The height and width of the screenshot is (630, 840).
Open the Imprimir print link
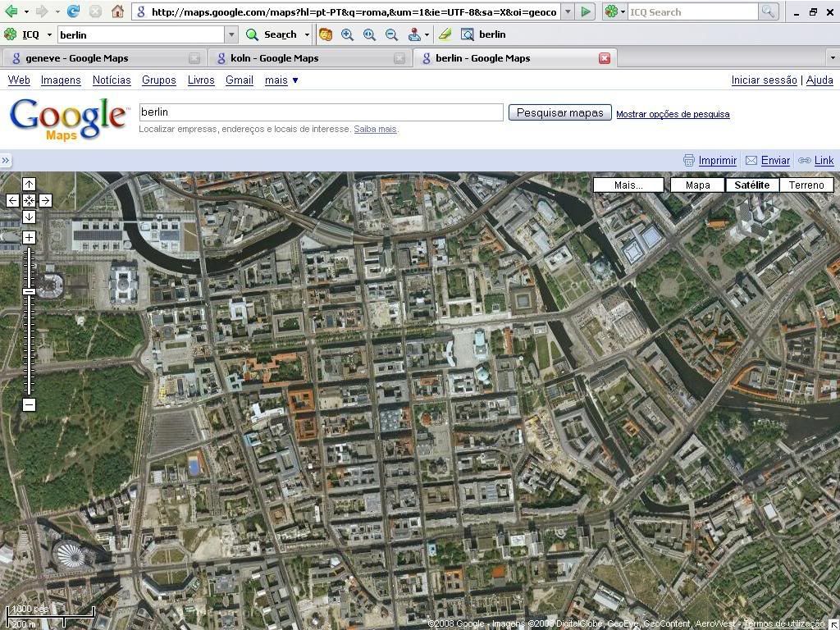click(716, 161)
